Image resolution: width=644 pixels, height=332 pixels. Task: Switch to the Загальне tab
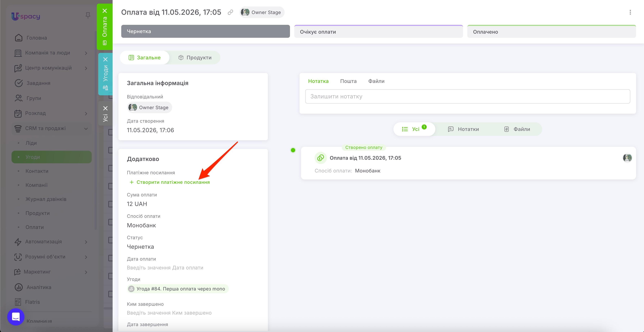[145, 58]
